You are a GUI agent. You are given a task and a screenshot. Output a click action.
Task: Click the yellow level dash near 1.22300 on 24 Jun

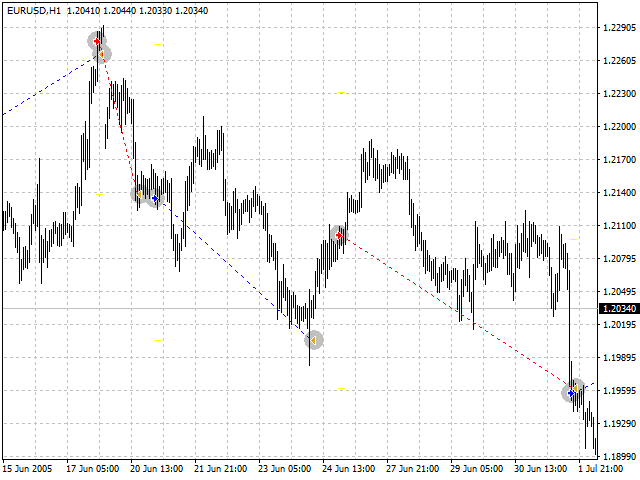click(342, 93)
